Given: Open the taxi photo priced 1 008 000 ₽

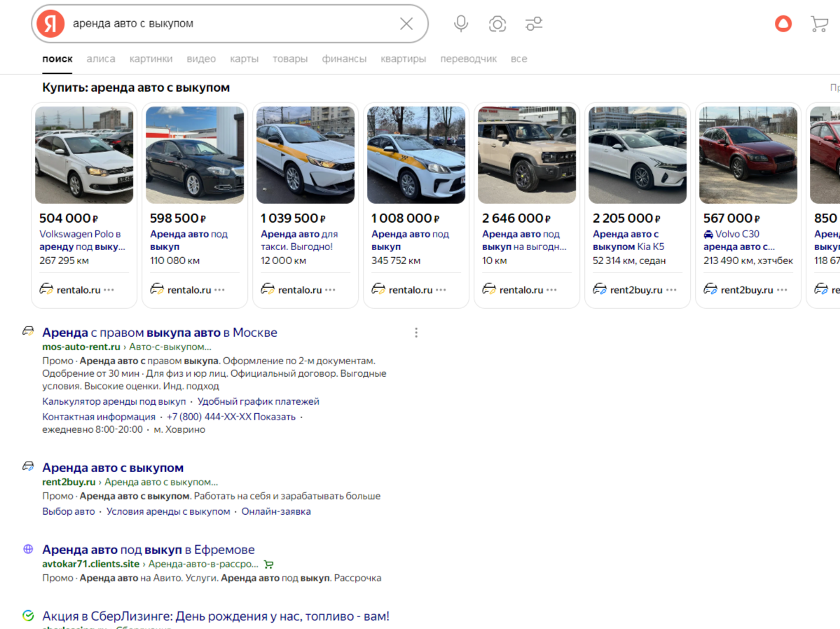Looking at the screenshot, I should click(x=416, y=155).
